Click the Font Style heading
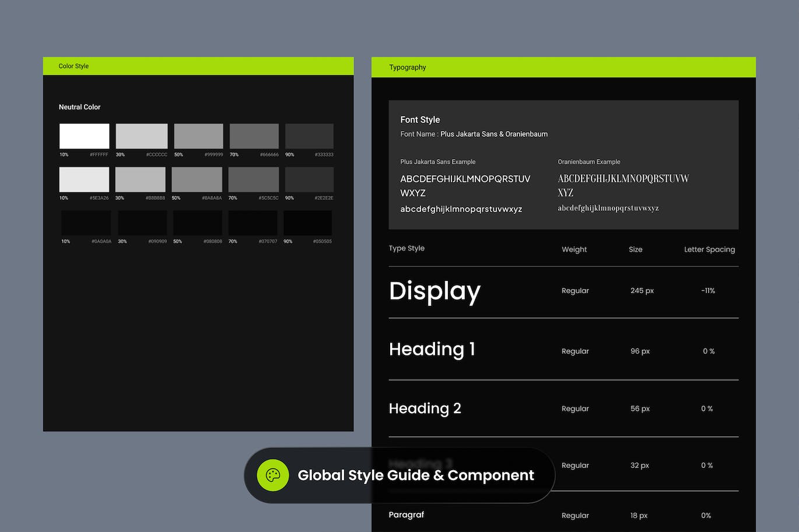The height and width of the screenshot is (532, 799). [x=420, y=119]
